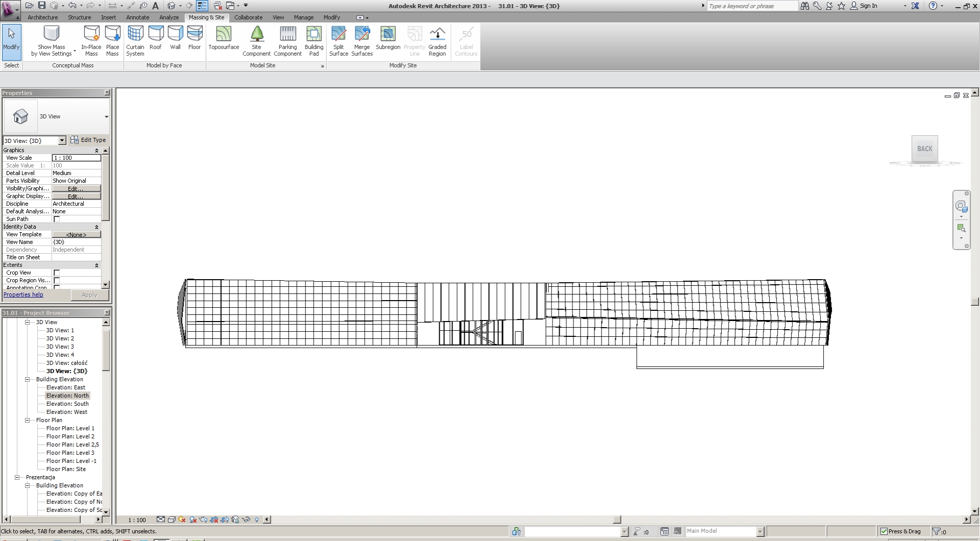Click the BACK face of the ViewCube
This screenshot has width=980, height=541.
pyautogui.click(x=924, y=149)
